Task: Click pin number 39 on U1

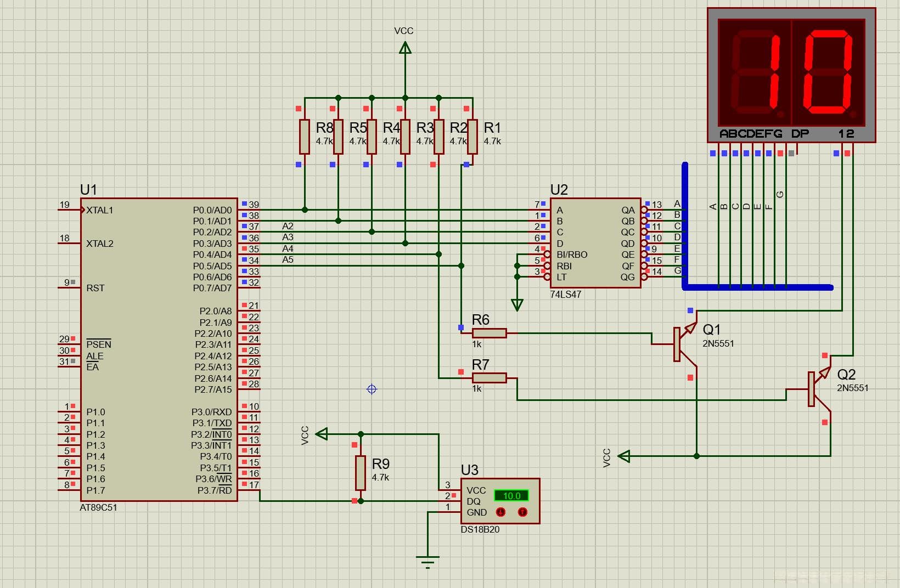Action: coord(254,204)
